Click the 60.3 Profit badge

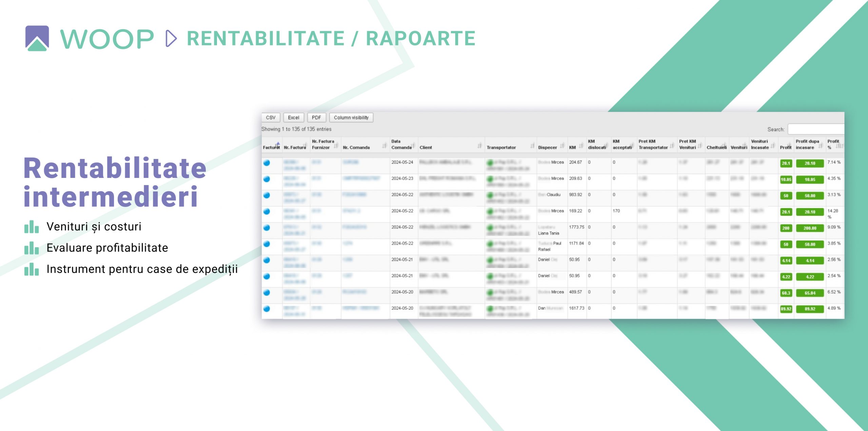[786, 293]
